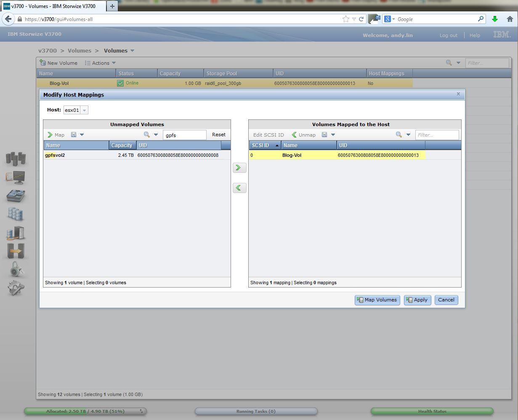
Task: Go back using browser back arrow
Action: (8, 19)
